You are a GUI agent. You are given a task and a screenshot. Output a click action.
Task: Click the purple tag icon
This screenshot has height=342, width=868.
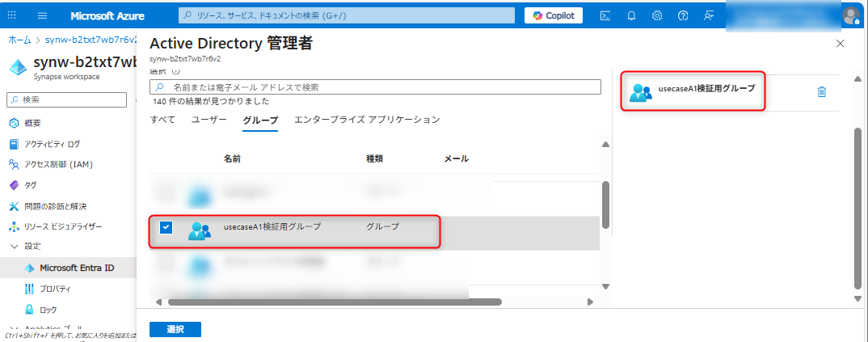15,185
